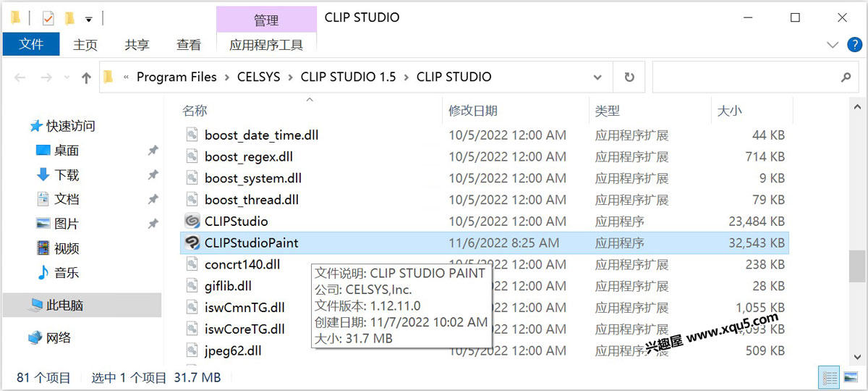Select the boost_system.dll file
The image size is (868, 391).
point(253,178)
